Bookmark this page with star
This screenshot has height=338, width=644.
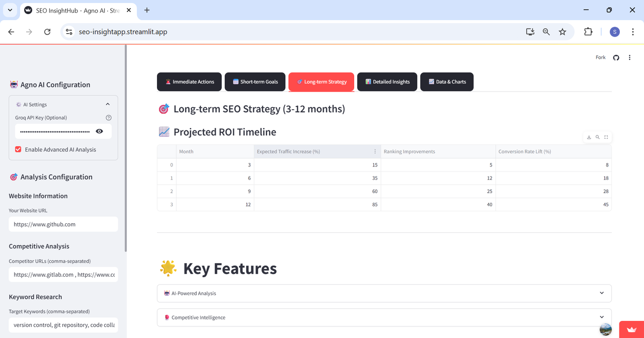[x=562, y=32]
